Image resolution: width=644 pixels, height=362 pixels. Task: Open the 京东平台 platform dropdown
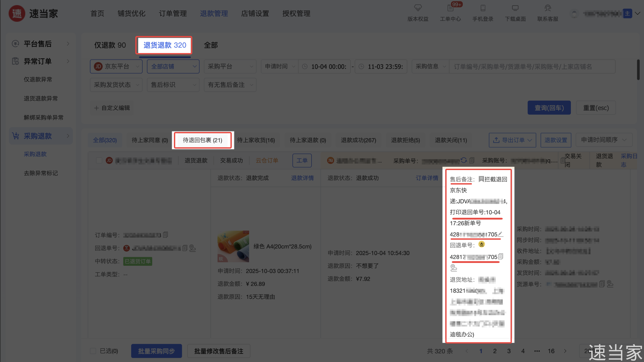(116, 66)
